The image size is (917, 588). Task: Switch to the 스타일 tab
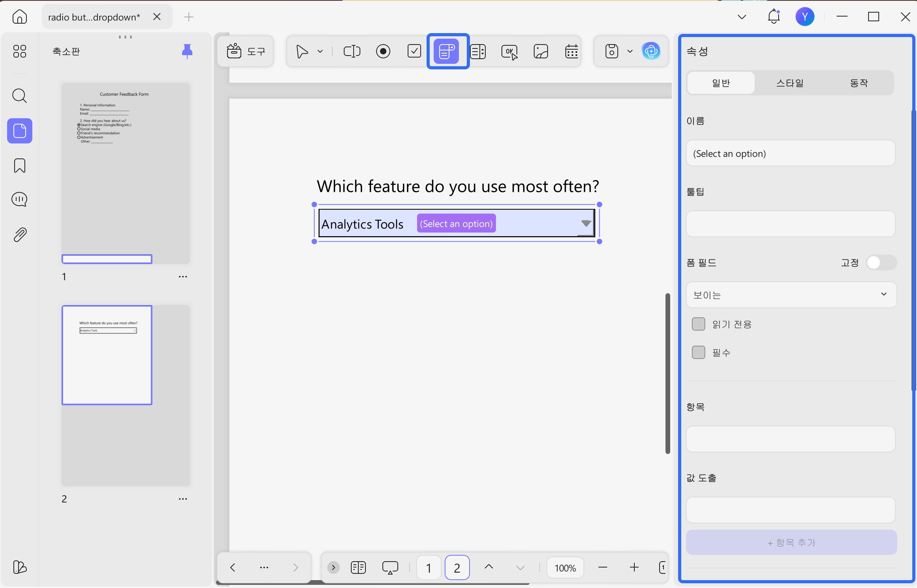coord(790,83)
